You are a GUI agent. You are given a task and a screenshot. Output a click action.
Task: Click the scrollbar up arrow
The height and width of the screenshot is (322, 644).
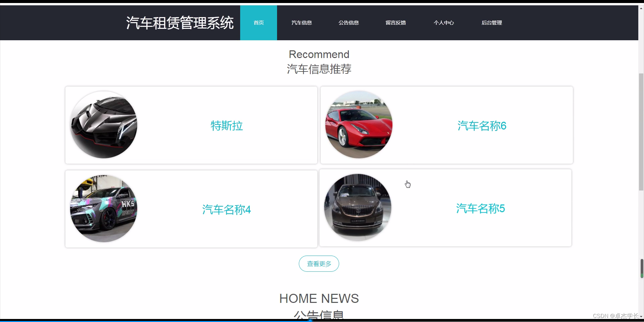(x=641, y=8)
